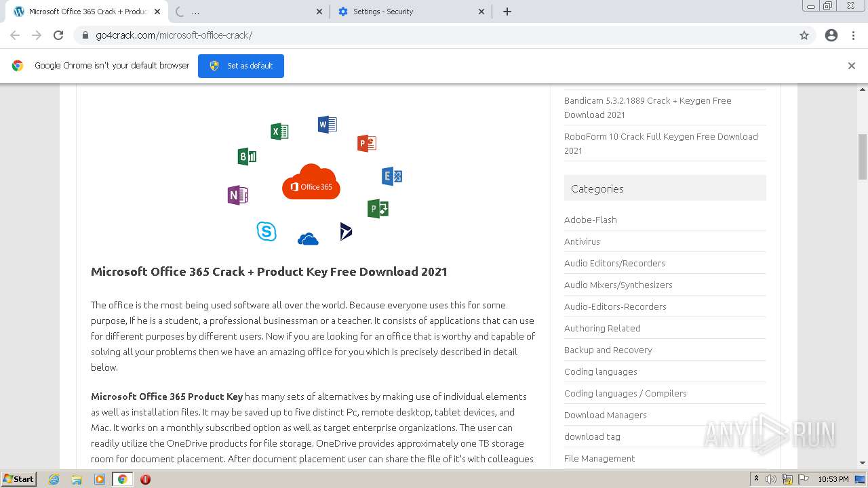Click the browser forward arrow
This screenshot has height=488, width=868.
pyautogui.click(x=37, y=35)
